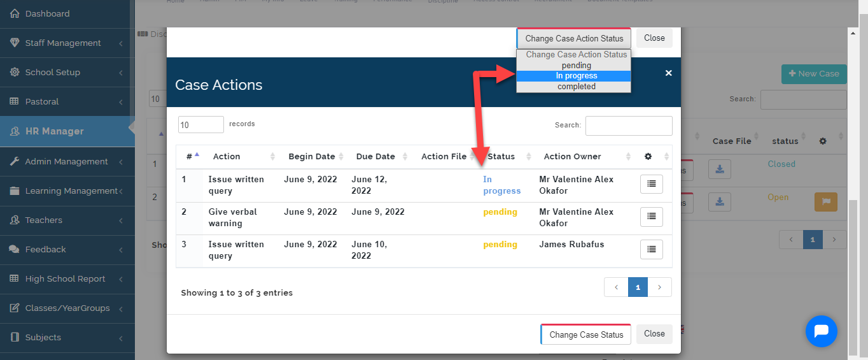Click Close button at dialog bottom

(654, 334)
